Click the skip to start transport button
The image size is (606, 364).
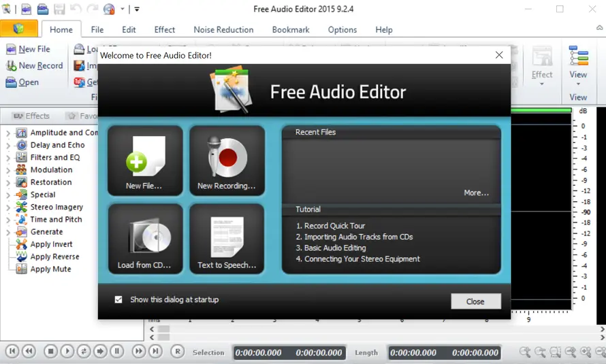tap(12, 351)
